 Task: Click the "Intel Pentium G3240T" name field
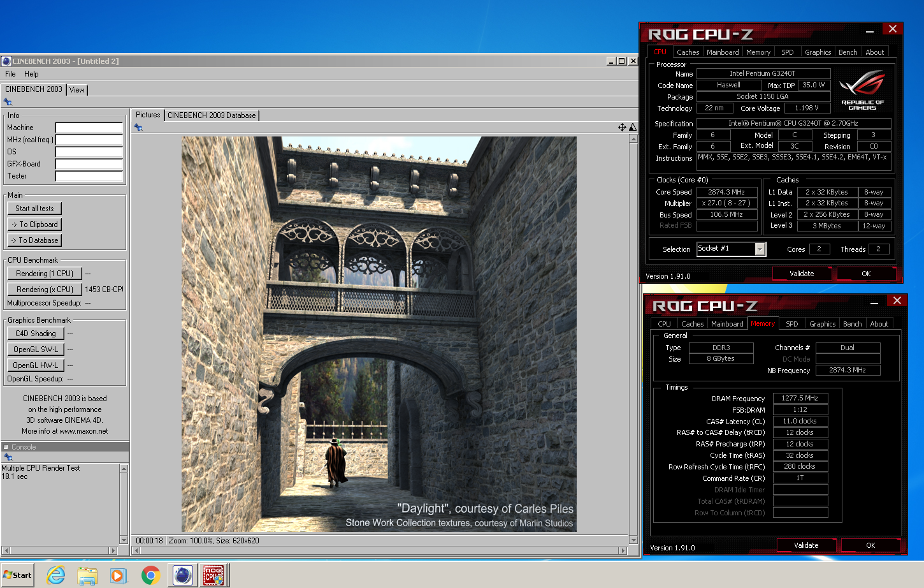763,74
